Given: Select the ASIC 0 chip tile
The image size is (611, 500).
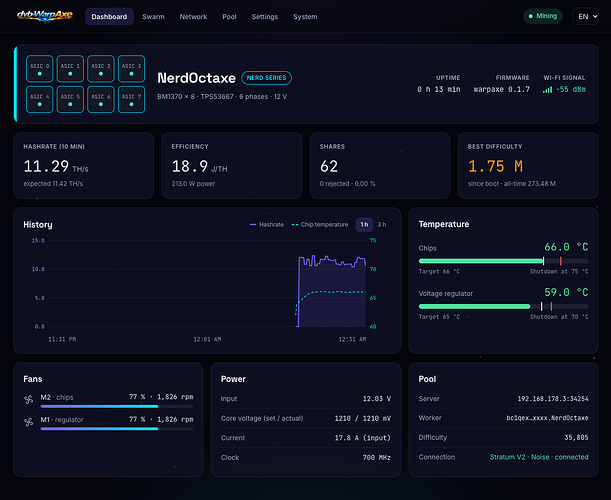Looking at the screenshot, I should tap(40, 69).
